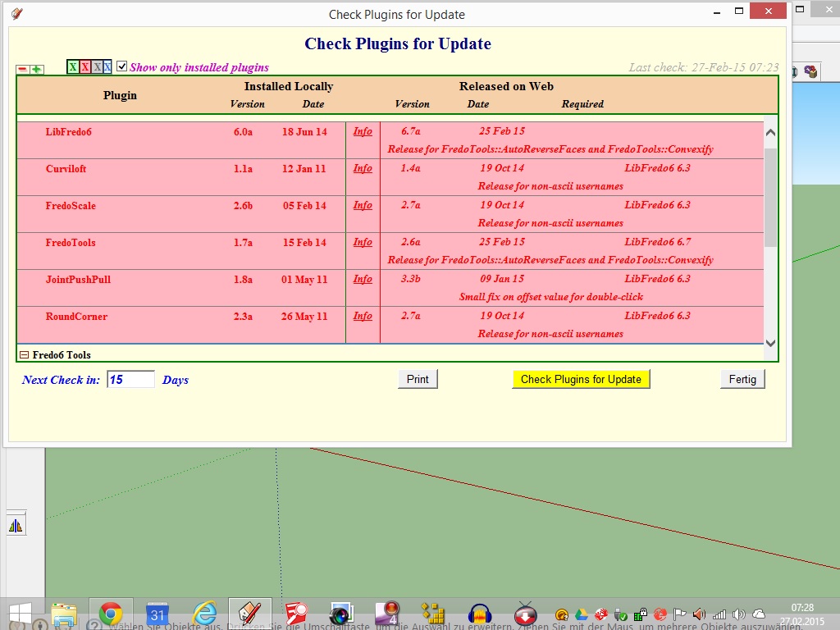Open Google Chrome from the taskbar
840x630 pixels.
click(x=111, y=614)
